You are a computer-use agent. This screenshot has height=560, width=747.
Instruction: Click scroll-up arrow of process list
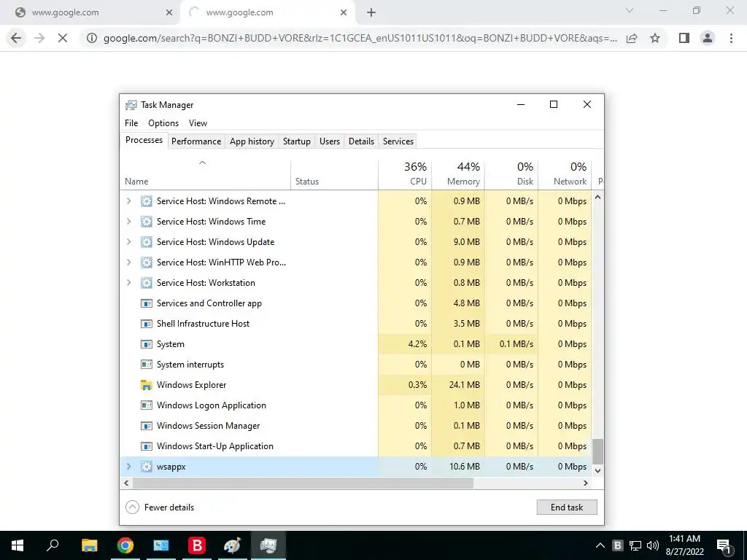coord(598,197)
